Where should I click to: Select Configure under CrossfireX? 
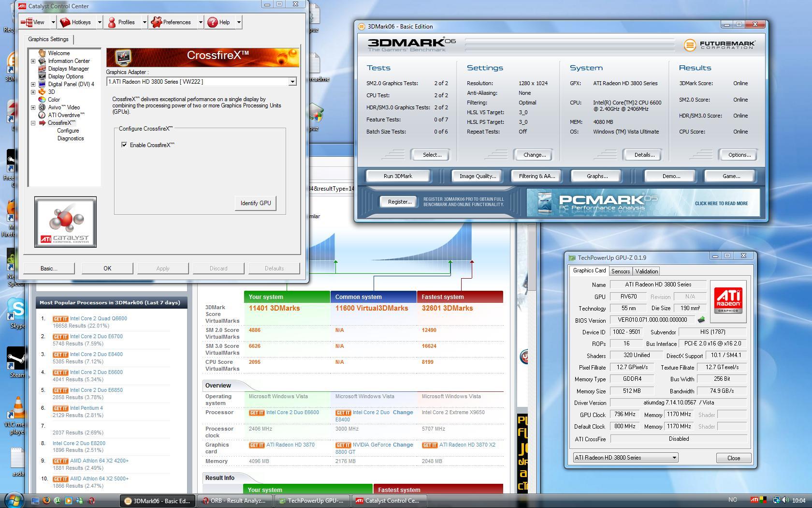[x=68, y=131]
